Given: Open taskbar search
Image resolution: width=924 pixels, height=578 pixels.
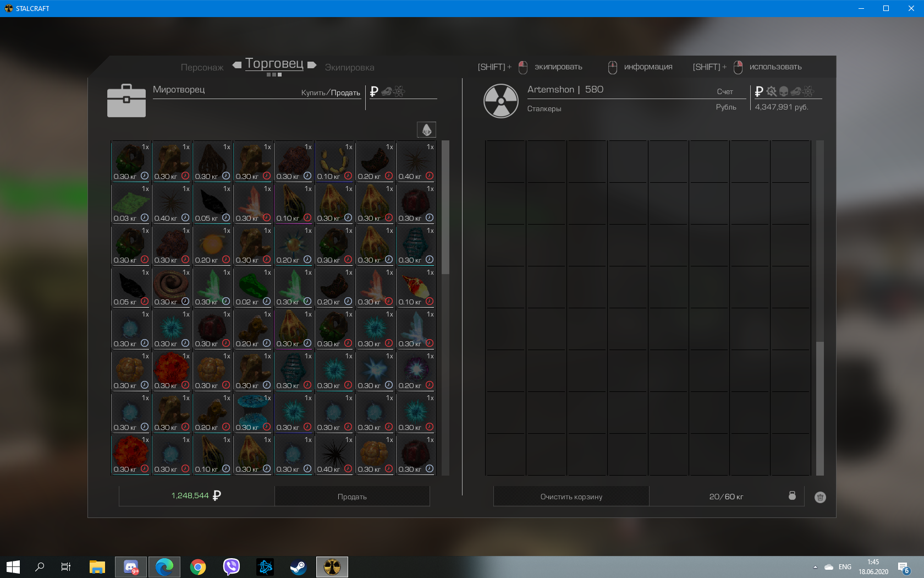Looking at the screenshot, I should pyautogui.click(x=40, y=567).
